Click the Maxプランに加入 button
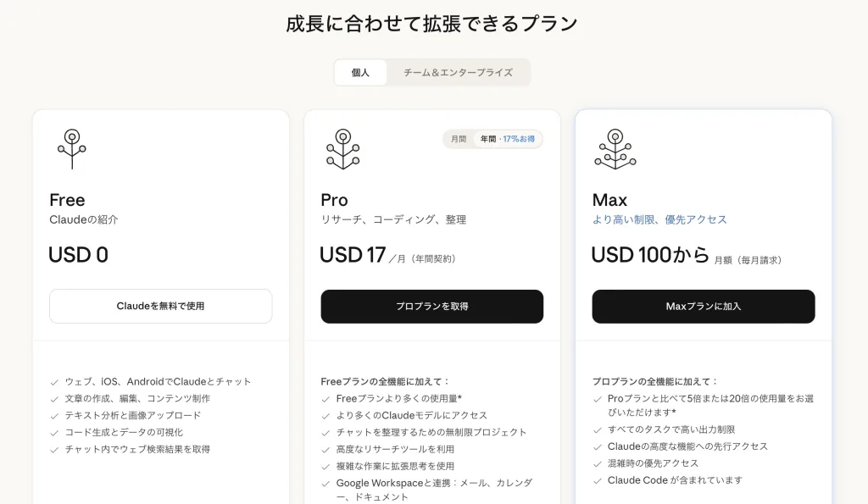Image resolution: width=868 pixels, height=504 pixels. [703, 306]
